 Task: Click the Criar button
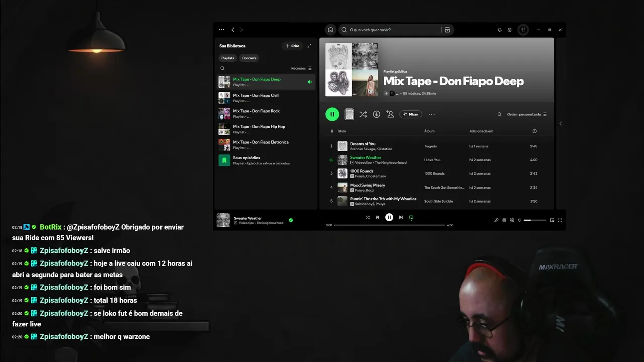[292, 46]
